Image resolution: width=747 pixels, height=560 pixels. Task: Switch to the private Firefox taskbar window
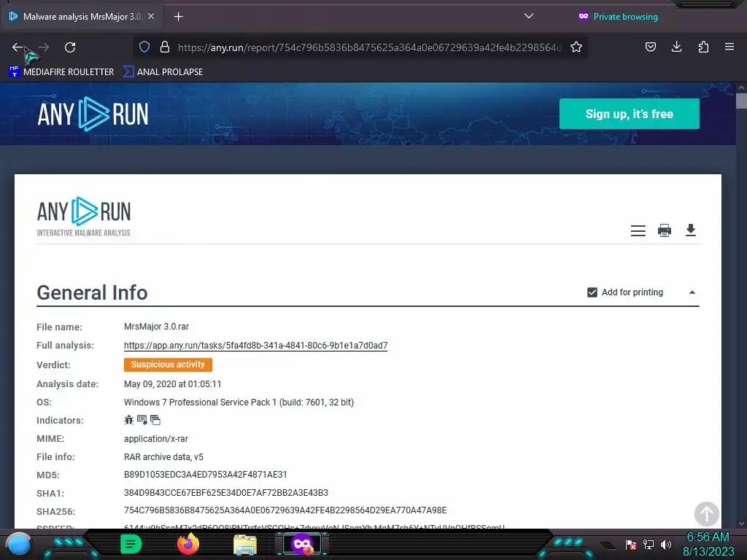[302, 544]
